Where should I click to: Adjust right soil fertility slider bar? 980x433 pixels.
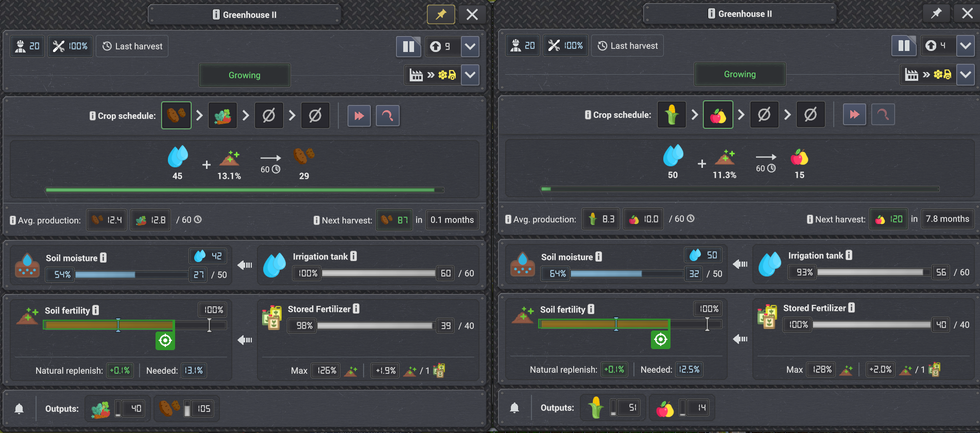pos(630,324)
